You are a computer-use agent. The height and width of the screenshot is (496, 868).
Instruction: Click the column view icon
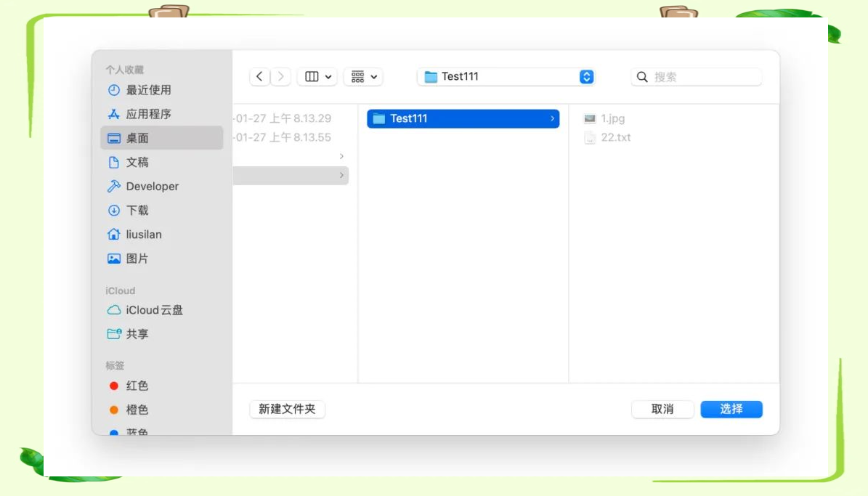coord(312,76)
